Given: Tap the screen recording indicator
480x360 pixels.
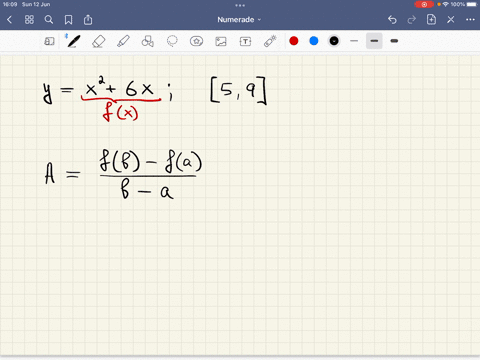Looking at the screenshot, I should coord(424,5).
